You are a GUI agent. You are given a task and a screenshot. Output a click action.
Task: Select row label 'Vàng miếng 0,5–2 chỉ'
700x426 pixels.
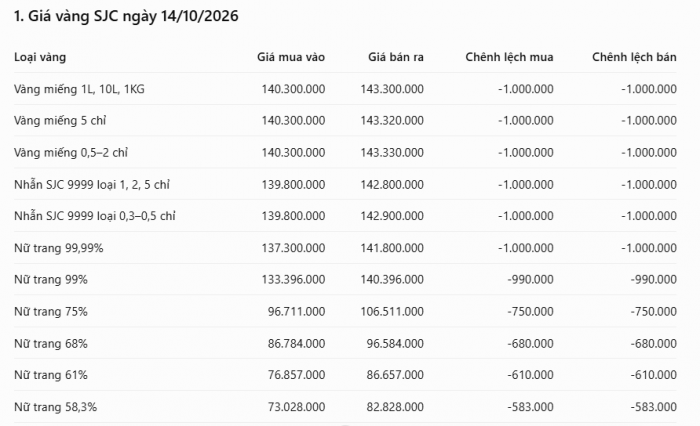[x=71, y=153]
